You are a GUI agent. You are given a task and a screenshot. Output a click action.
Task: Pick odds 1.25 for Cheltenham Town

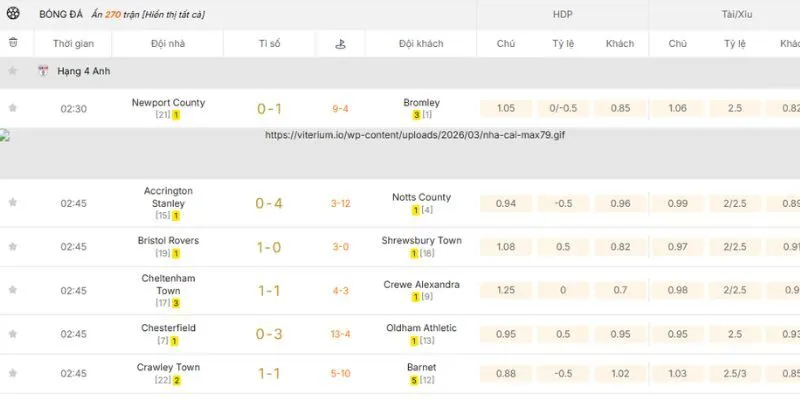point(506,290)
